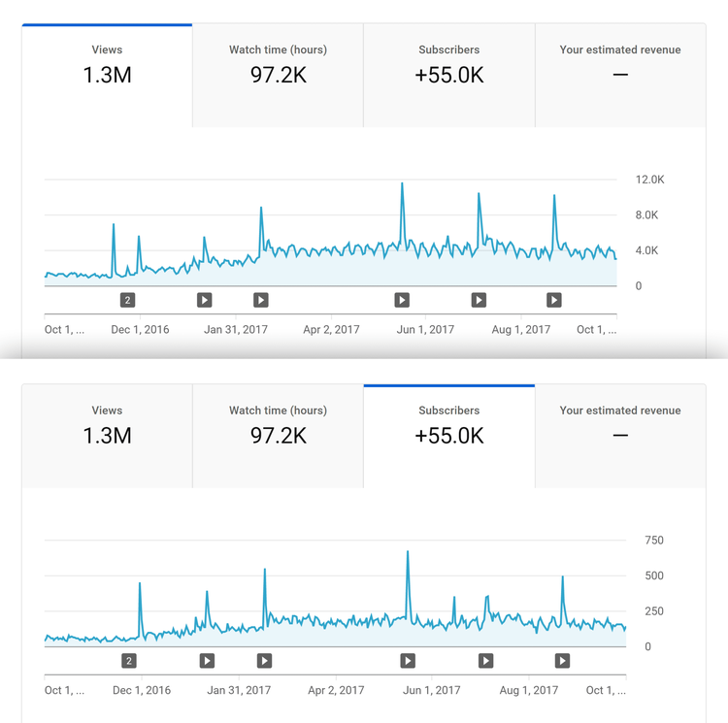Screen dimensions: 728x723
Task: Click the highest peak in the Subscribers chart
Action: 408,552
